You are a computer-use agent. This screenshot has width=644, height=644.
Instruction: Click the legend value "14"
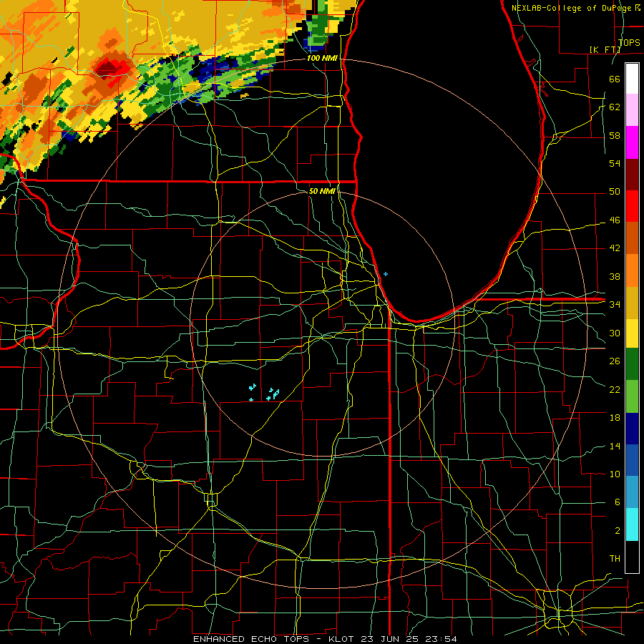[615, 446]
